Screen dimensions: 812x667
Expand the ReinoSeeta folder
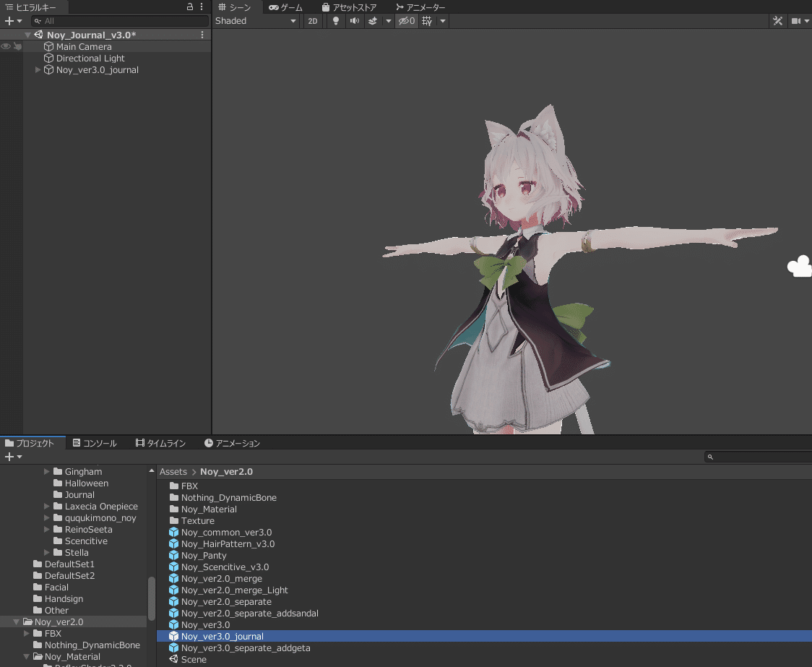(47, 529)
